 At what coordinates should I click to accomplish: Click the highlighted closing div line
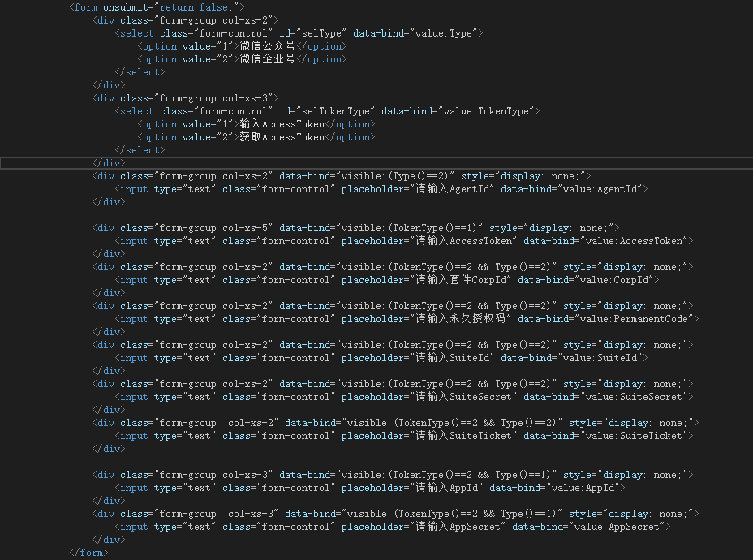(x=376, y=163)
